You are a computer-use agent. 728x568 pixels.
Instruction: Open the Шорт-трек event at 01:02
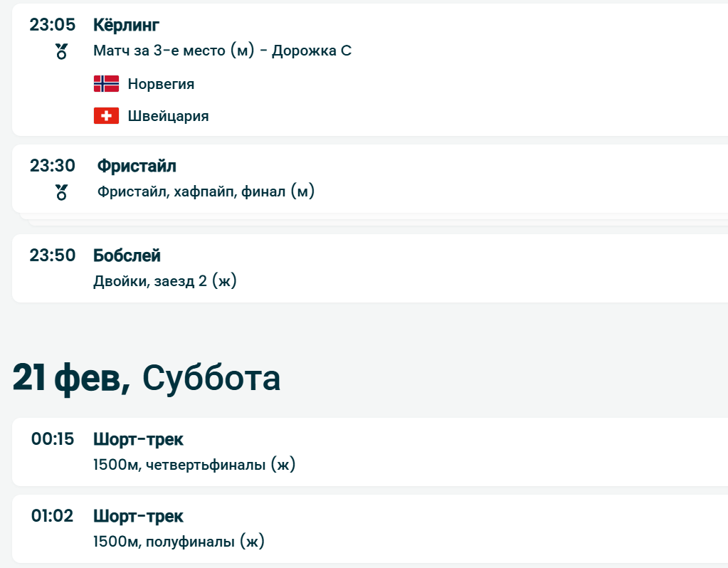pos(138,516)
